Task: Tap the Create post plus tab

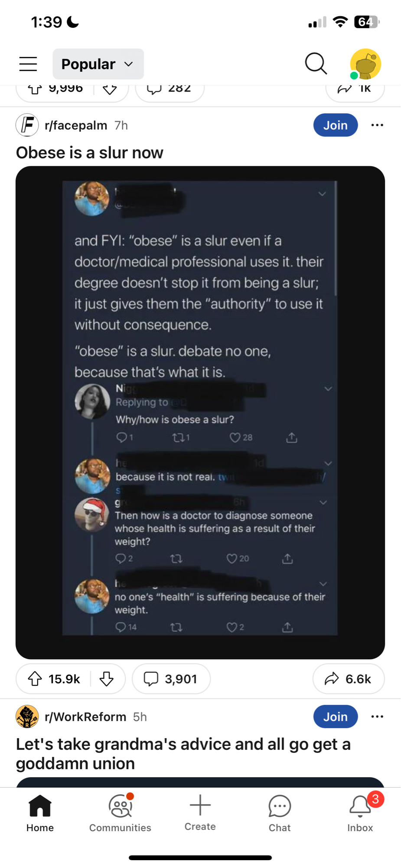Action: pos(200,812)
